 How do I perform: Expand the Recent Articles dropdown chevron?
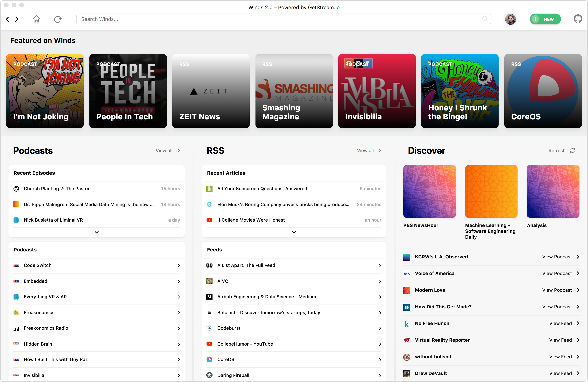[x=294, y=232]
